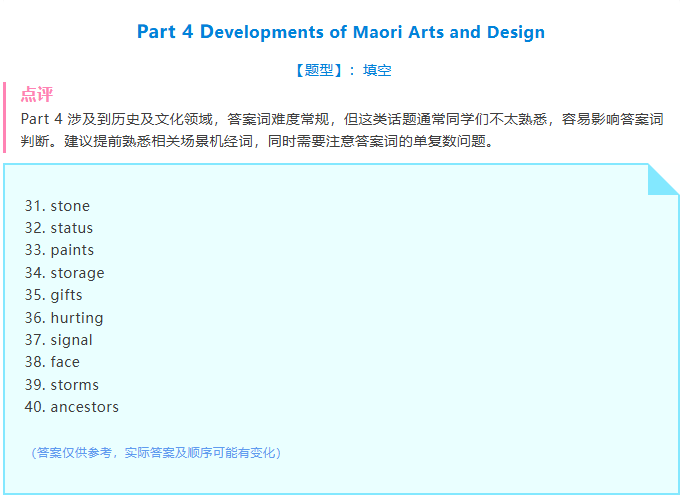
Task: Click answer 36 'hurting'
Action: coord(64,318)
